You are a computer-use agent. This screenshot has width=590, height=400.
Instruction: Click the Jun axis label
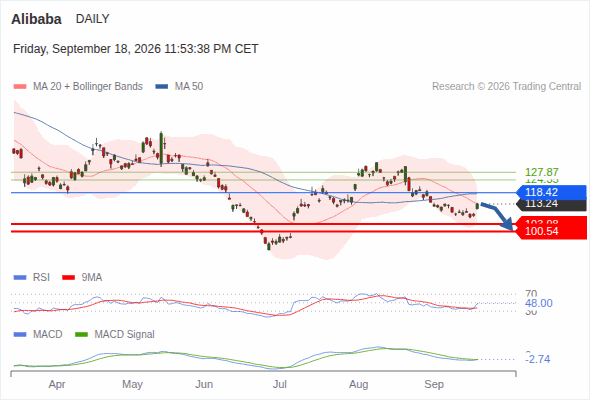click(x=204, y=385)
